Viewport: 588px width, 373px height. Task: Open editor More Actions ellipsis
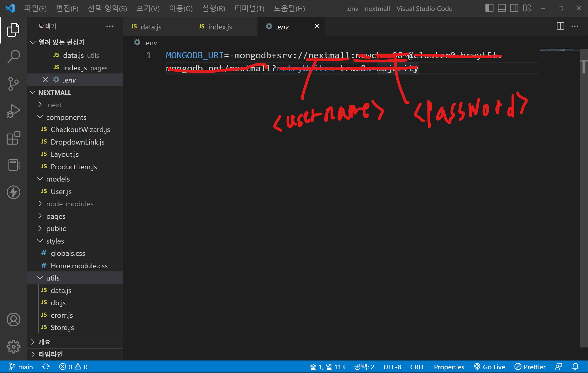coord(575,26)
